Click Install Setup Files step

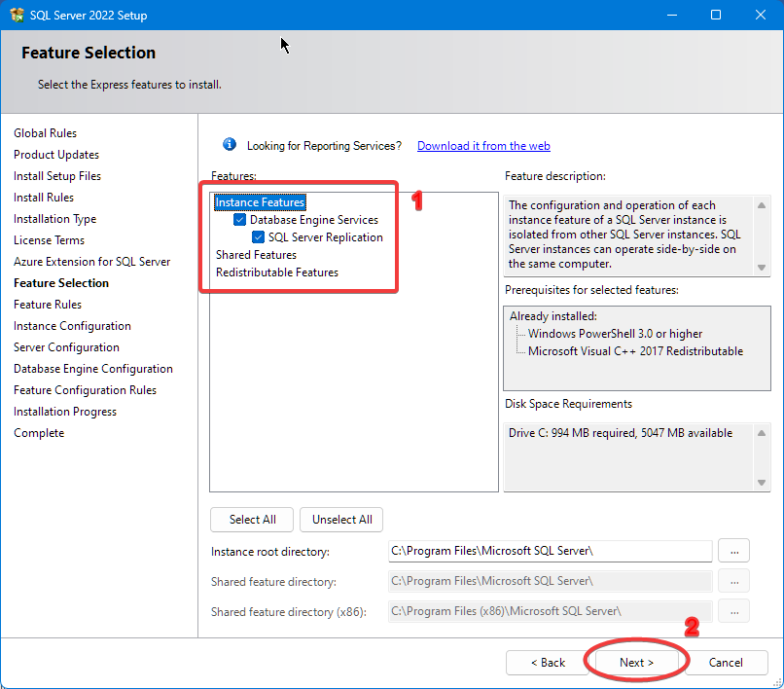tap(57, 176)
